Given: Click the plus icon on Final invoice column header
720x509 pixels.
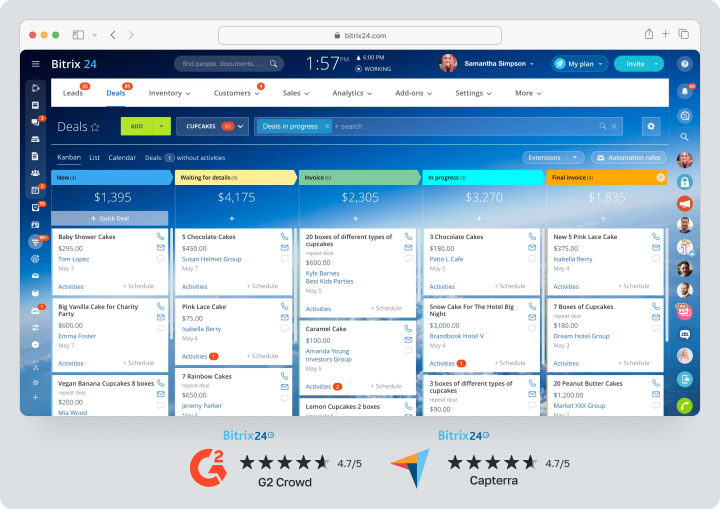Looking at the screenshot, I should pos(660,177).
